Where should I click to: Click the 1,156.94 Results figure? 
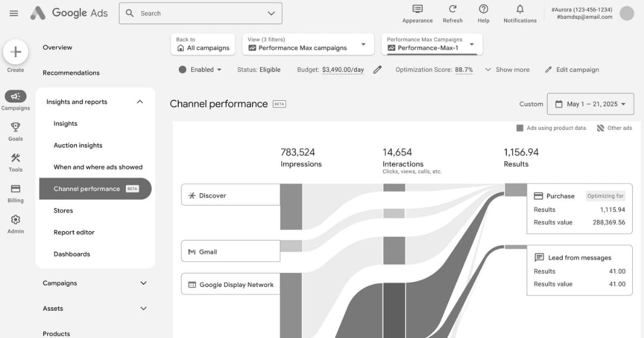click(x=521, y=152)
